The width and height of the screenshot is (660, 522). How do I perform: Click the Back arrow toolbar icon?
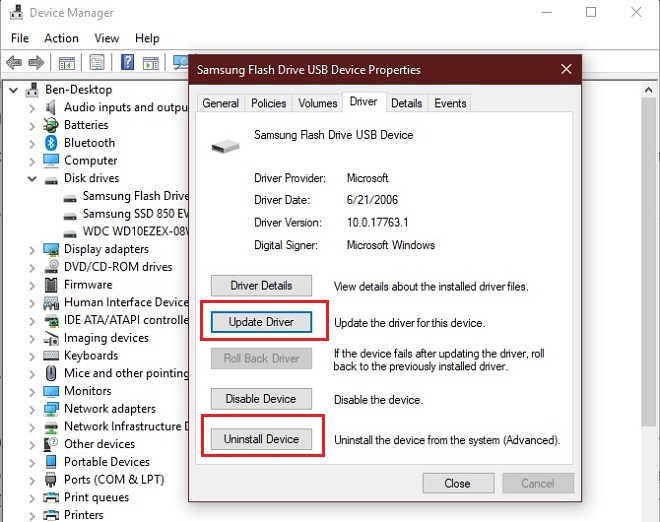[x=14, y=63]
